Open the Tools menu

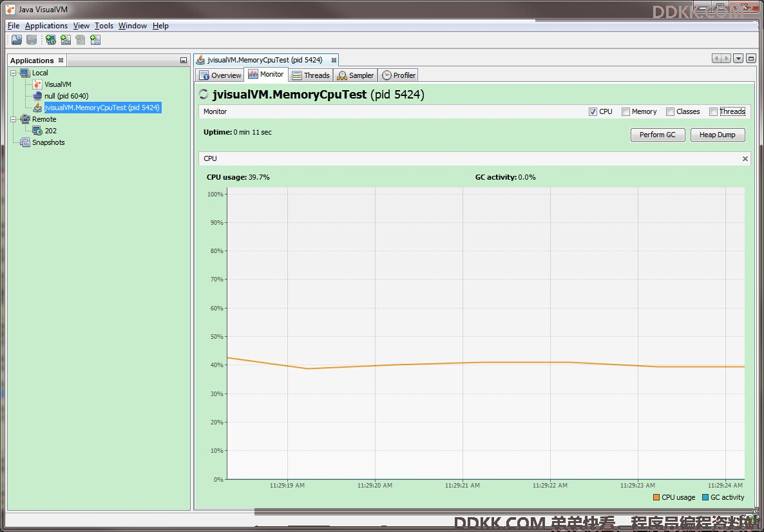click(104, 26)
